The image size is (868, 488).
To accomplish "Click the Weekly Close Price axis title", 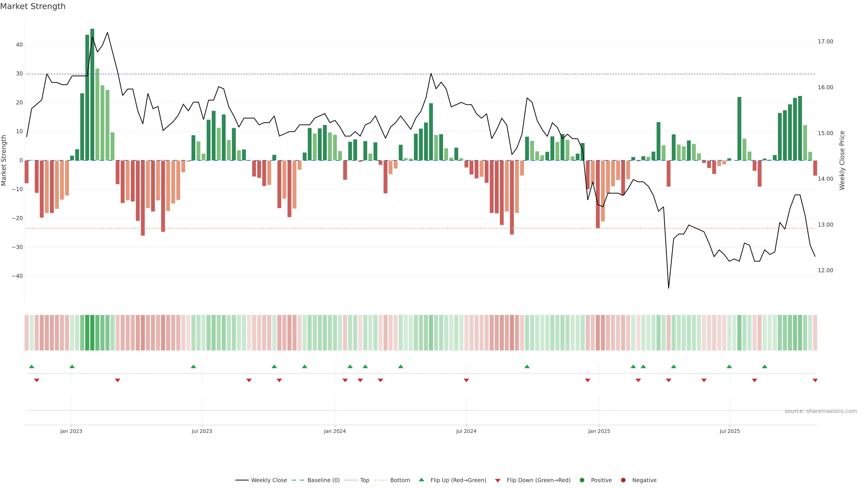I will pyautogui.click(x=842, y=160).
